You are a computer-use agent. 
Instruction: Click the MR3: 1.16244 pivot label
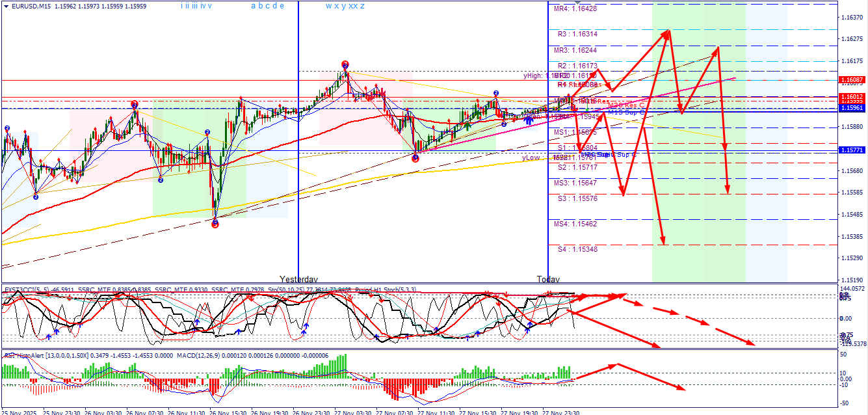pos(575,50)
